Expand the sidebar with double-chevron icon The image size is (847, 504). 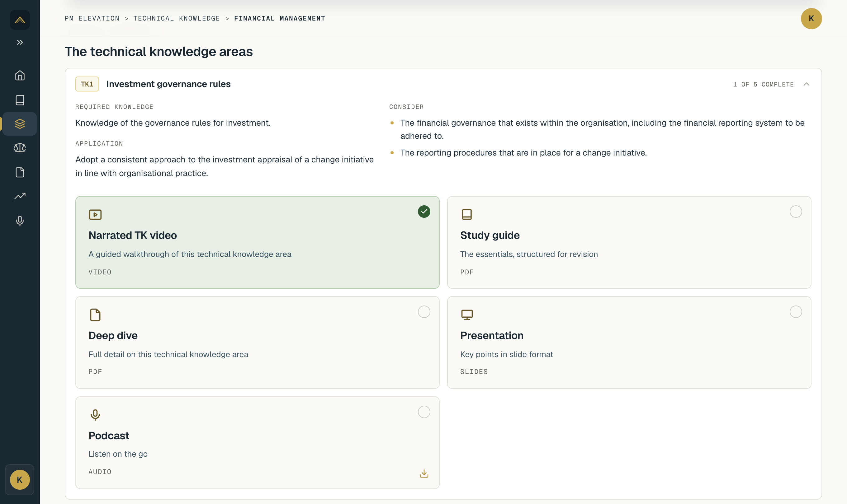[20, 42]
